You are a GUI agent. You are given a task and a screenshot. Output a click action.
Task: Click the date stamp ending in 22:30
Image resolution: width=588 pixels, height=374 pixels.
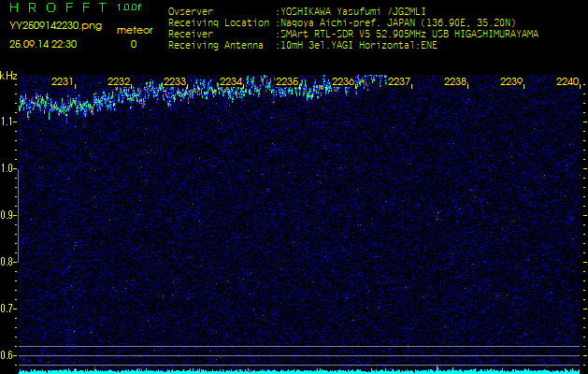click(43, 44)
